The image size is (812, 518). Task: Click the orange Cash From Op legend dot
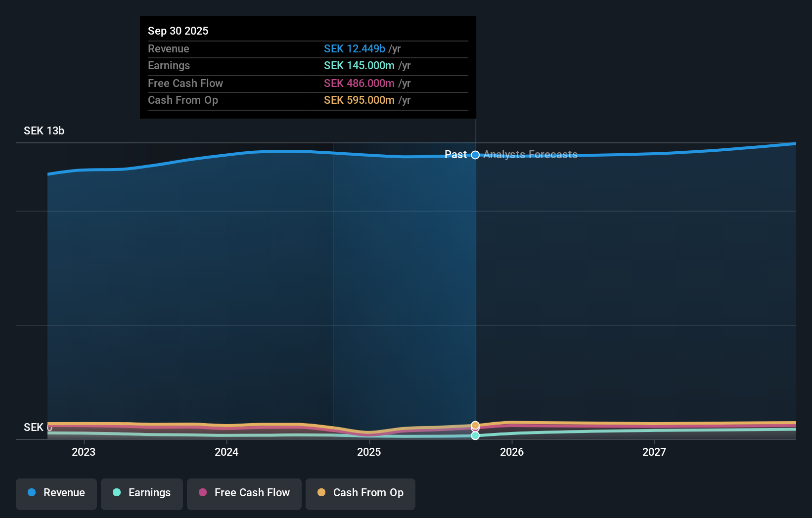(321, 492)
